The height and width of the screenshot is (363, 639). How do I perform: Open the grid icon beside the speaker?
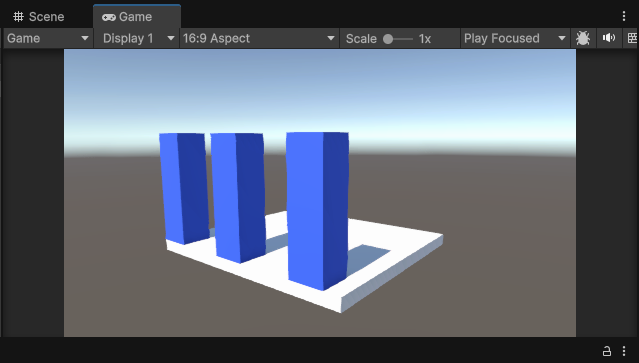pos(632,38)
